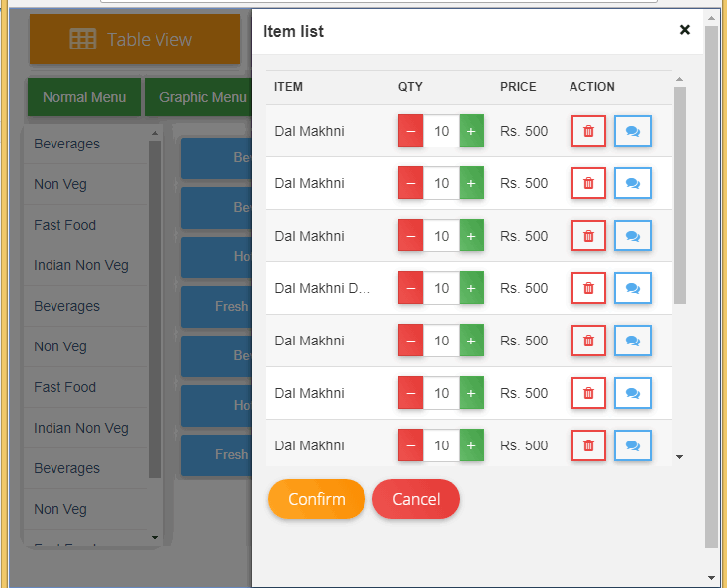Switch to Normal Menu tab

click(84, 97)
